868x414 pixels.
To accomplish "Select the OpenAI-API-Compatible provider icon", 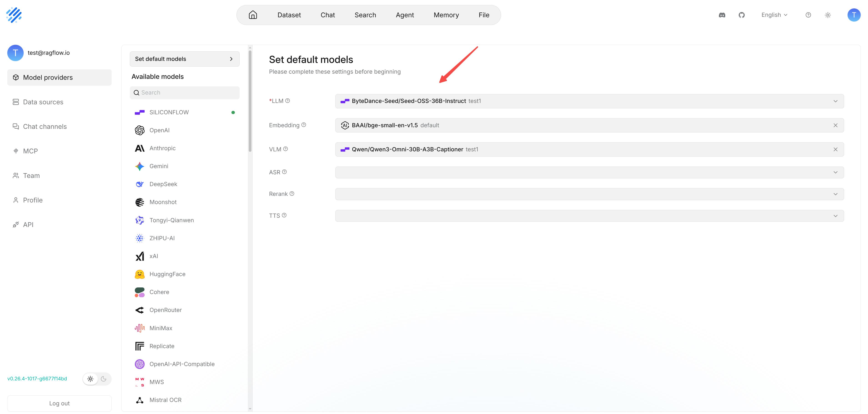I will 140,364.
